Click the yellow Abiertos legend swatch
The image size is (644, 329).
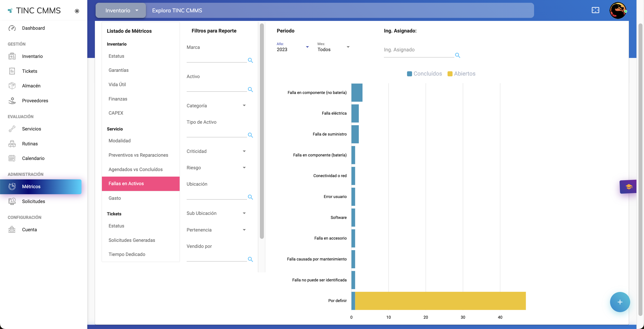450,73
